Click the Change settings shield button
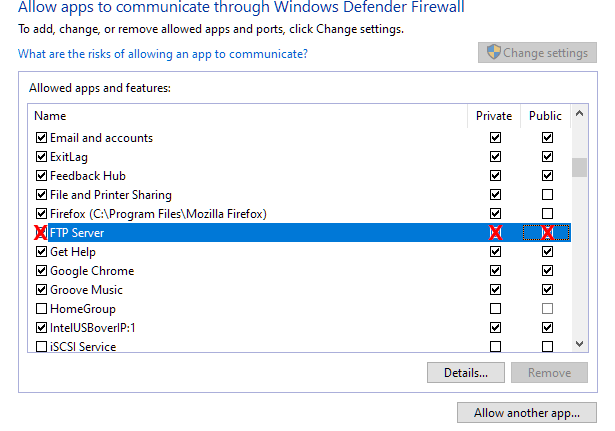 [537, 53]
